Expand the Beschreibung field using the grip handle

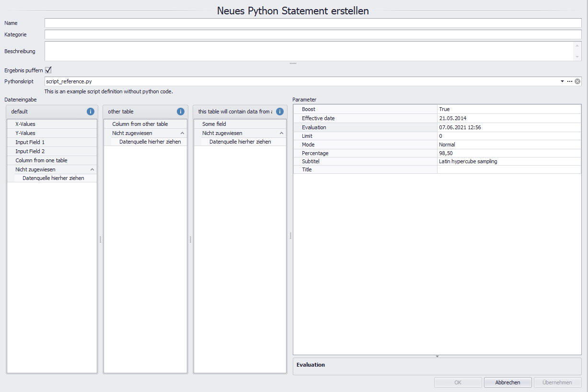[292, 62]
